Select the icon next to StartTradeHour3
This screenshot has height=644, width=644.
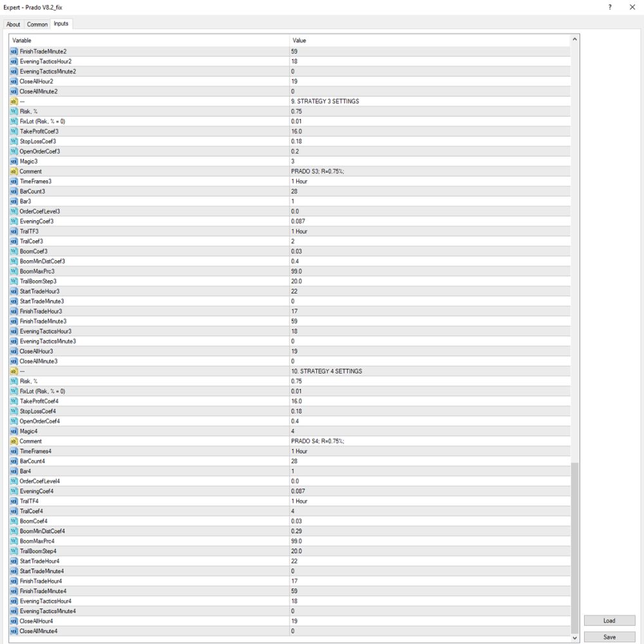pos(14,291)
